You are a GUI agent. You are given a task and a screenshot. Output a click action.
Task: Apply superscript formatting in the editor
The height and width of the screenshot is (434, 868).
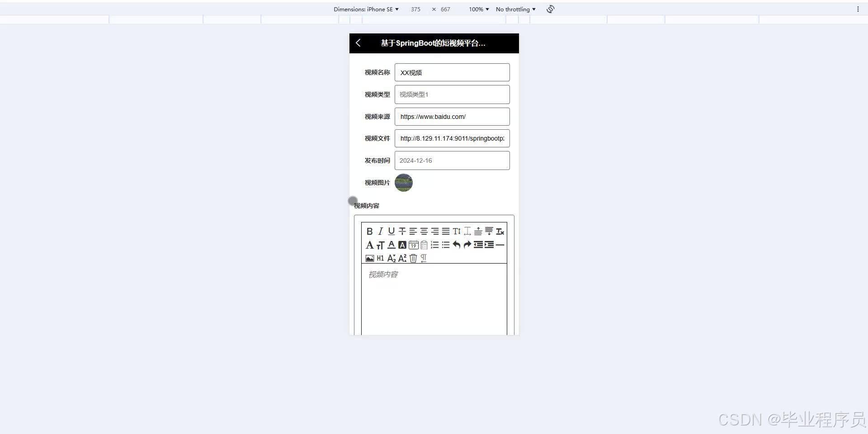click(402, 258)
